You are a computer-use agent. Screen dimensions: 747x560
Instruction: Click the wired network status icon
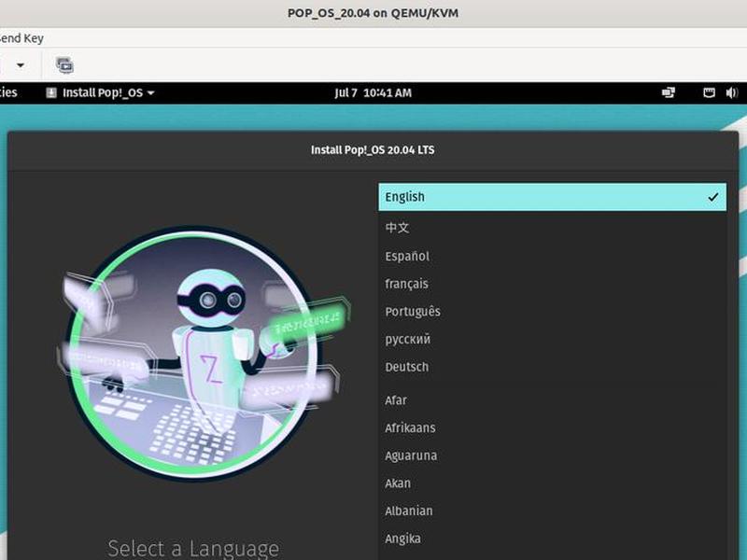pos(710,92)
